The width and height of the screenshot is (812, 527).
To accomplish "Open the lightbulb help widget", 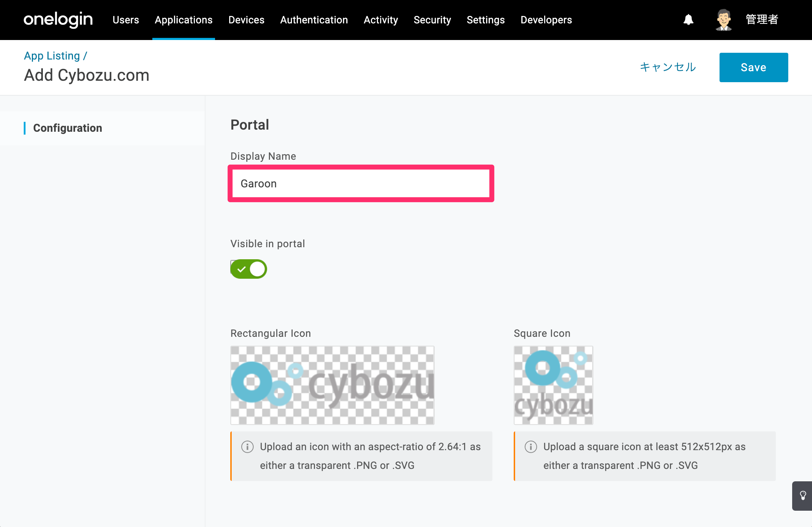I will point(802,495).
